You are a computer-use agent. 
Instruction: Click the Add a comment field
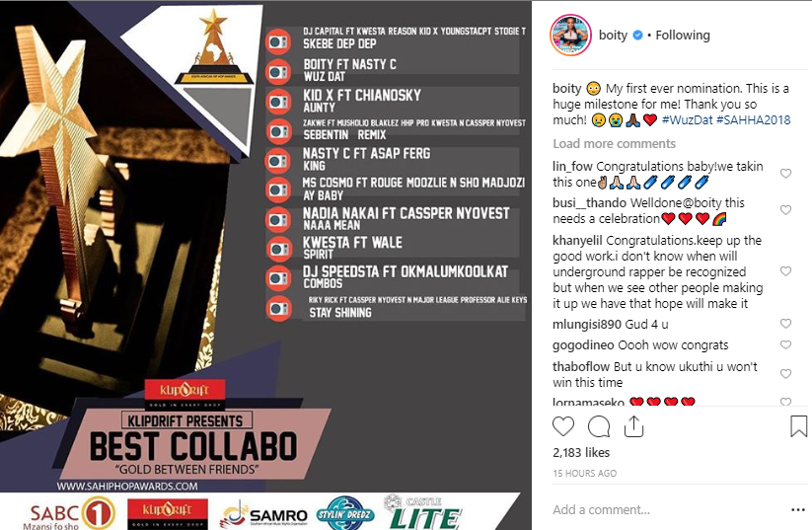[665, 510]
